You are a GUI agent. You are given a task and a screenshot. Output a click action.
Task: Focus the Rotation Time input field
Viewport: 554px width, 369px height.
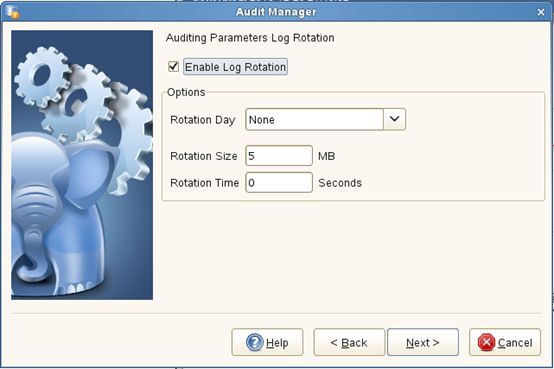pos(279,182)
